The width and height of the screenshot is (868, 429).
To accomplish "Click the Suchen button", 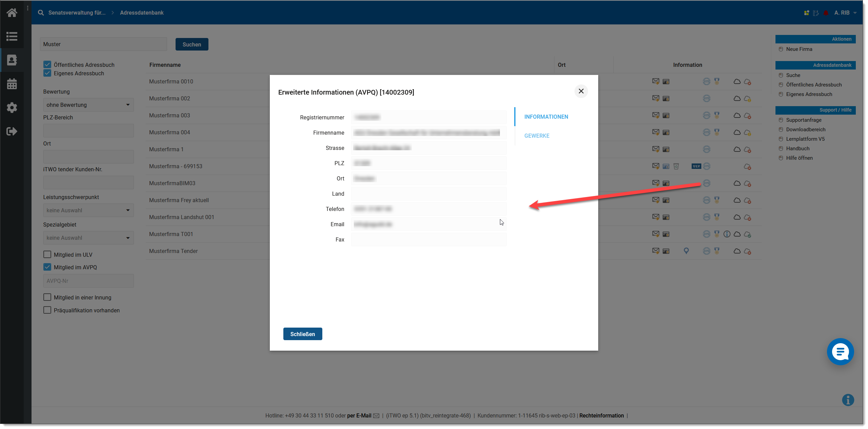I will [191, 44].
